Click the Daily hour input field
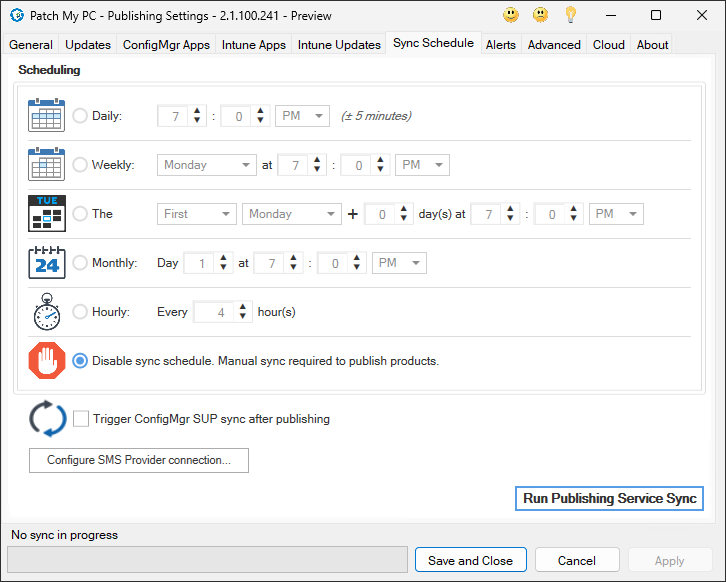 (x=175, y=116)
